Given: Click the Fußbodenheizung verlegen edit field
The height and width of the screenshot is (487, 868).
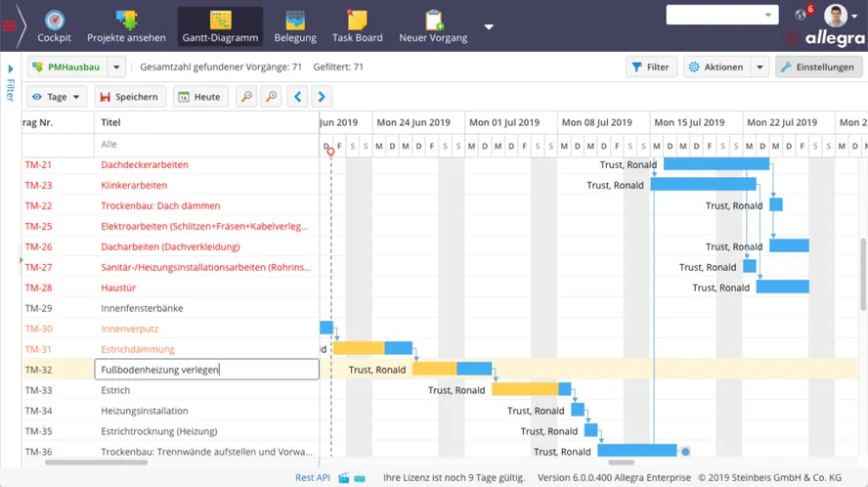Looking at the screenshot, I should (x=207, y=370).
